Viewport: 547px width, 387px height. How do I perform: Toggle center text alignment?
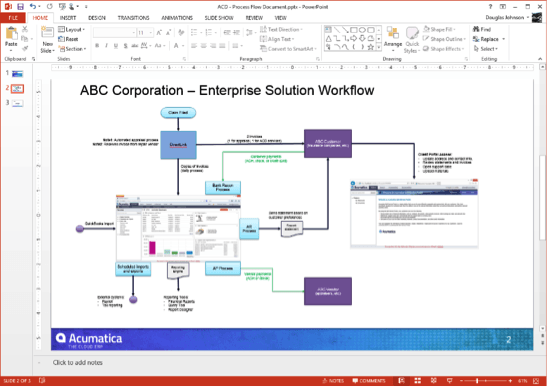[204, 46]
